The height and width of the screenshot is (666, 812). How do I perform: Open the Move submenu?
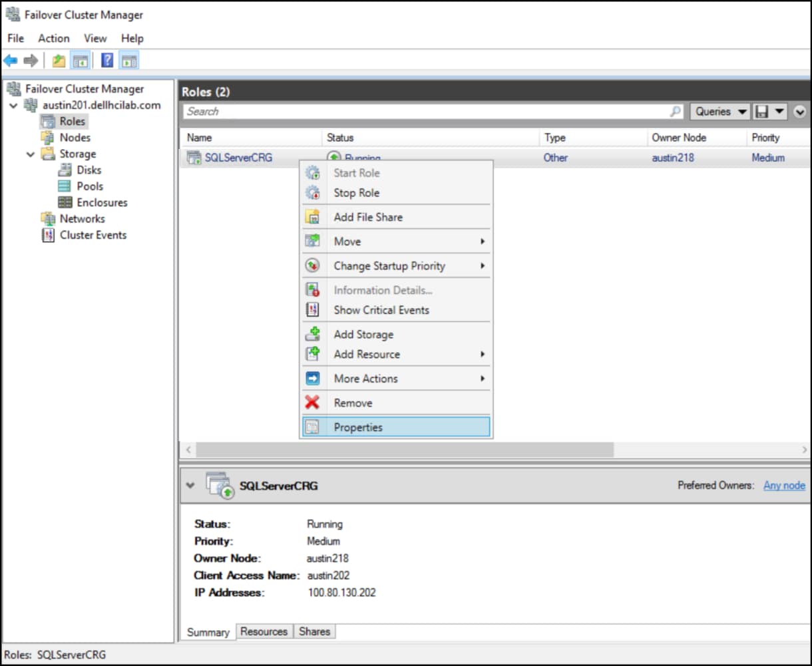[x=396, y=242]
